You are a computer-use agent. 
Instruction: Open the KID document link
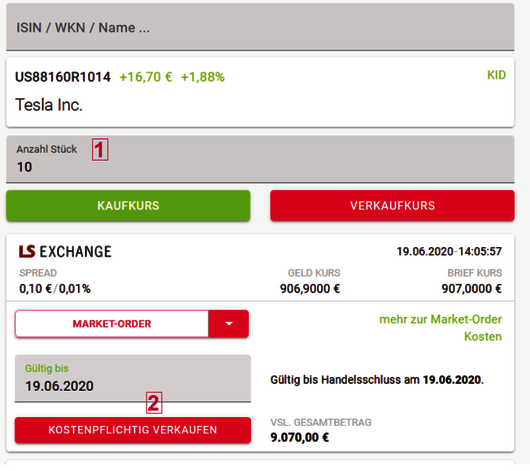pos(496,75)
